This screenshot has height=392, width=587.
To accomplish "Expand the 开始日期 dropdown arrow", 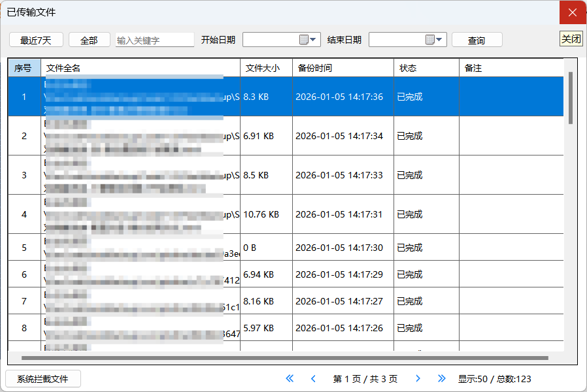I will [314, 40].
